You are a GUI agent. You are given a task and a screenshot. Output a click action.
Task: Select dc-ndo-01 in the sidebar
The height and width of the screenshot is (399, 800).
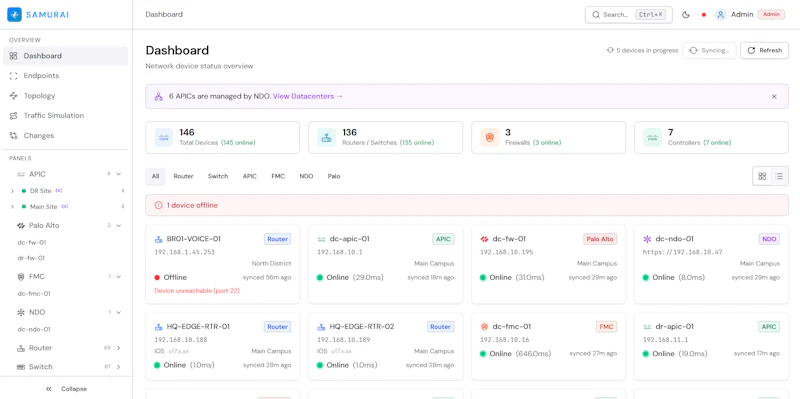pyautogui.click(x=34, y=329)
